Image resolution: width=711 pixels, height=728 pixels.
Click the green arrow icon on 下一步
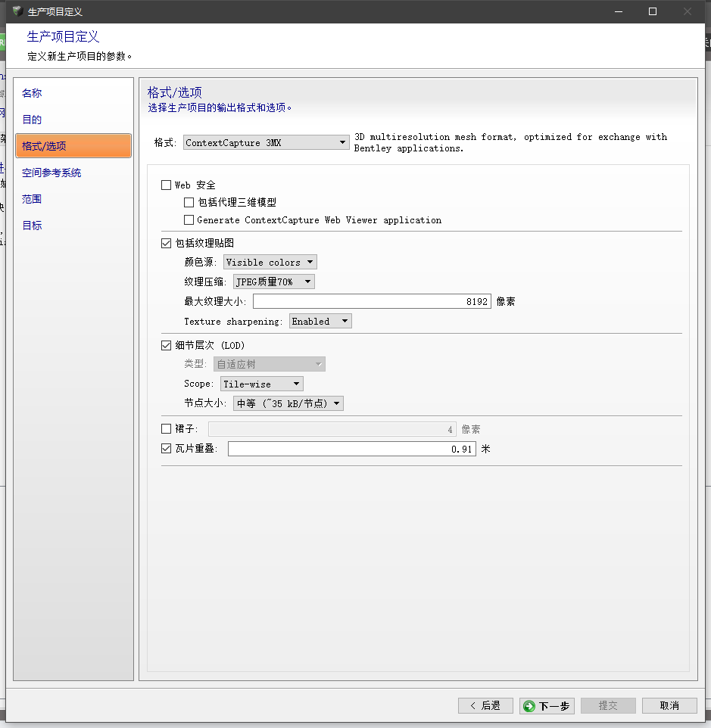[529, 705]
